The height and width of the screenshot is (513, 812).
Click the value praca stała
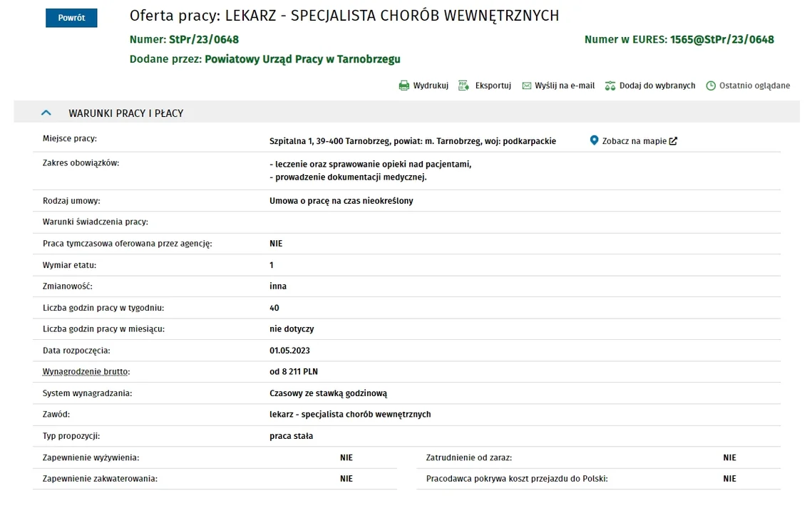(x=291, y=436)
